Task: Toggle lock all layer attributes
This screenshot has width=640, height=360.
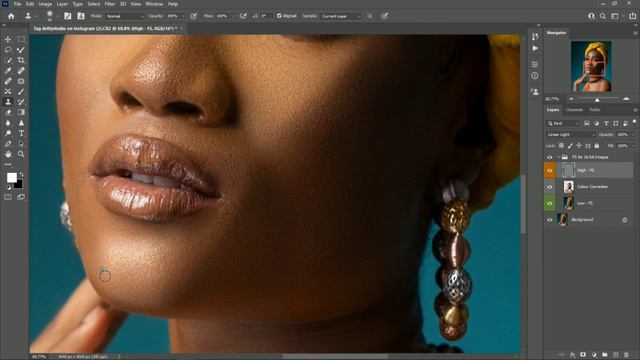Action: [x=597, y=146]
